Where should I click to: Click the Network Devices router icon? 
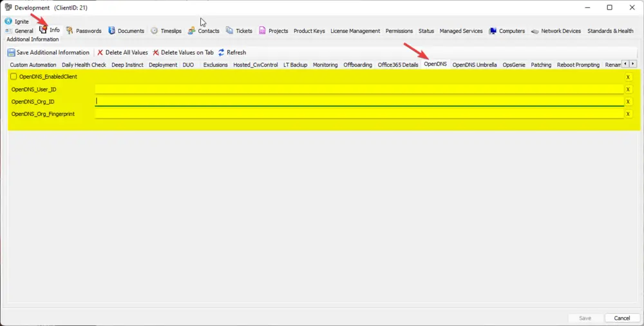tap(535, 31)
